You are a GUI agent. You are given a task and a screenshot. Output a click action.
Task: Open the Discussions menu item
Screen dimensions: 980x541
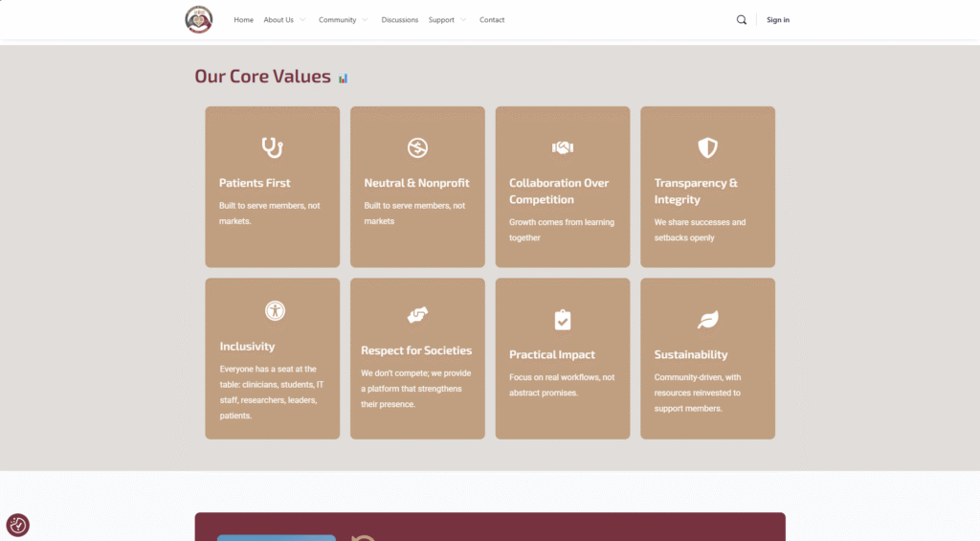click(x=399, y=20)
